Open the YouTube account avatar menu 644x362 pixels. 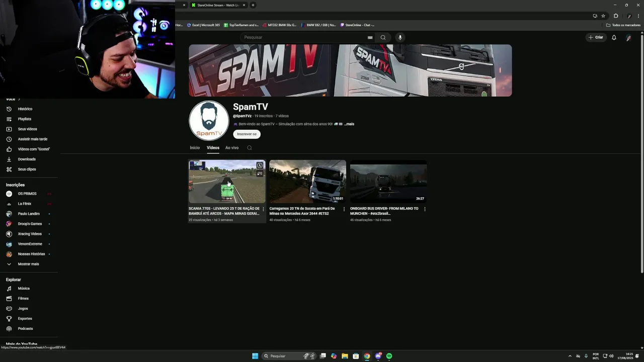coord(628,37)
